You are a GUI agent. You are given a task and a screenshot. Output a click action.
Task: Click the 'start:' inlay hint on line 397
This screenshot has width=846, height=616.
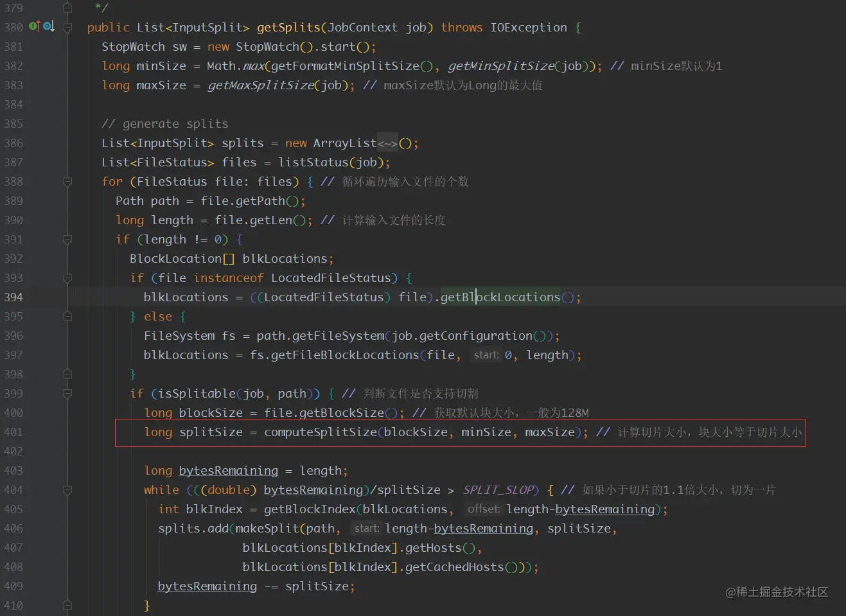pos(486,355)
